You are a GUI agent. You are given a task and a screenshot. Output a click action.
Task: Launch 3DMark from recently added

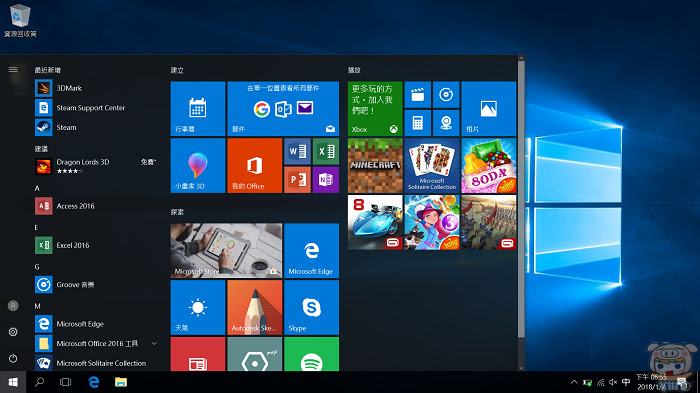(96, 88)
